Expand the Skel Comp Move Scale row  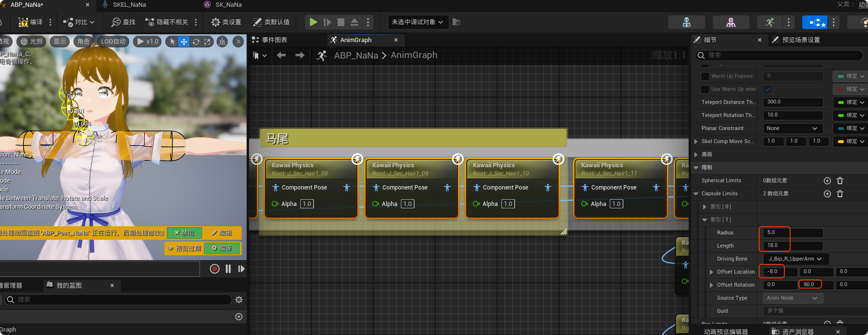(x=696, y=141)
